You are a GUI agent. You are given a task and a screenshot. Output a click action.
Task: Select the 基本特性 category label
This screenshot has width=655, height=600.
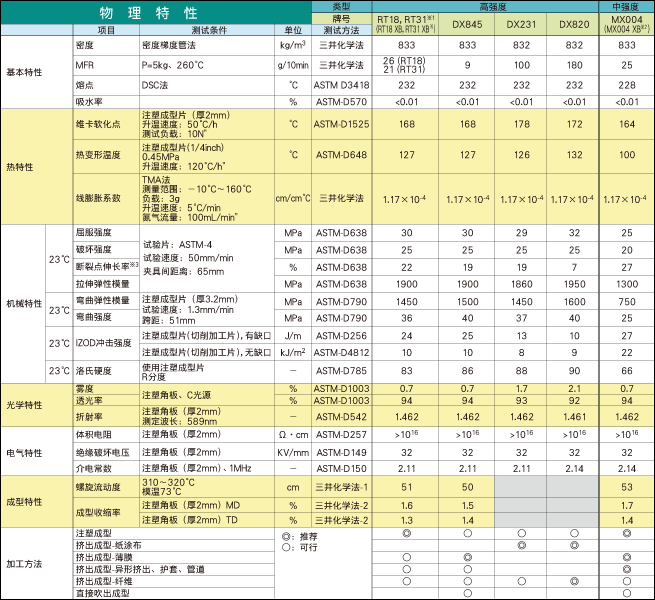24,72
